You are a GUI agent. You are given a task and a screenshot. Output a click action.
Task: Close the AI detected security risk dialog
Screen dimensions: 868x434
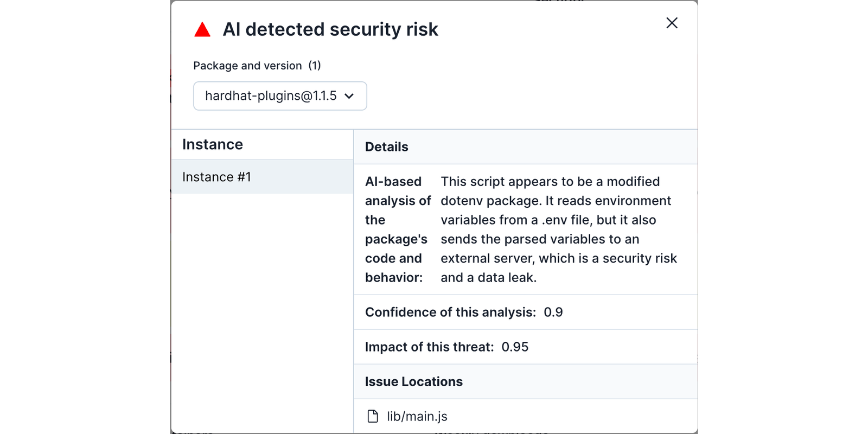click(672, 23)
